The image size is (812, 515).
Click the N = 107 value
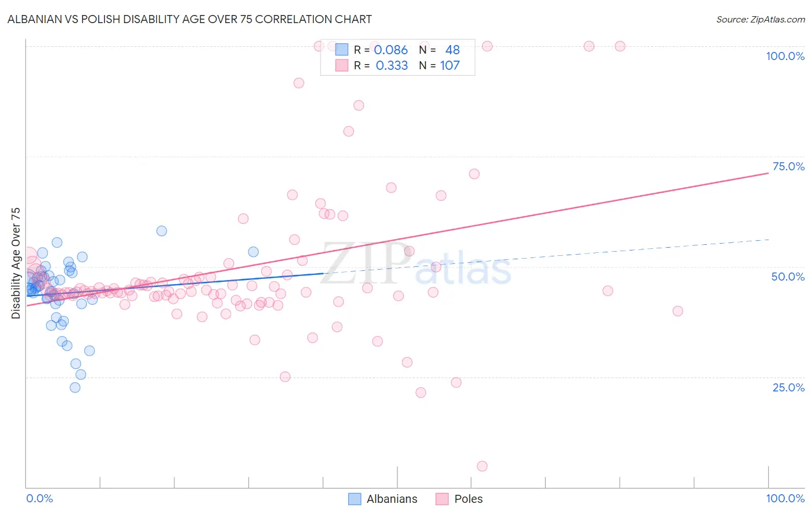coord(439,65)
